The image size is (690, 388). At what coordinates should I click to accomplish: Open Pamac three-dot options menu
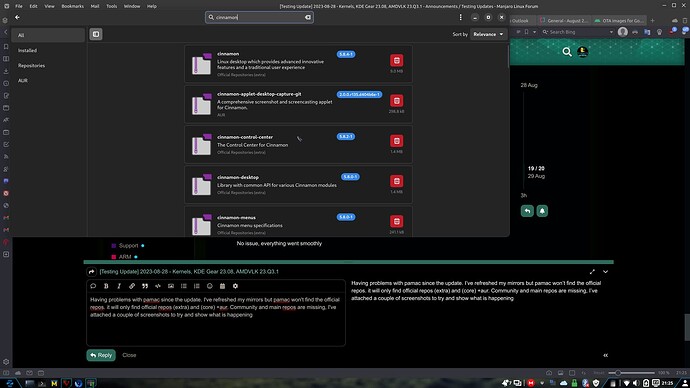coord(460,17)
